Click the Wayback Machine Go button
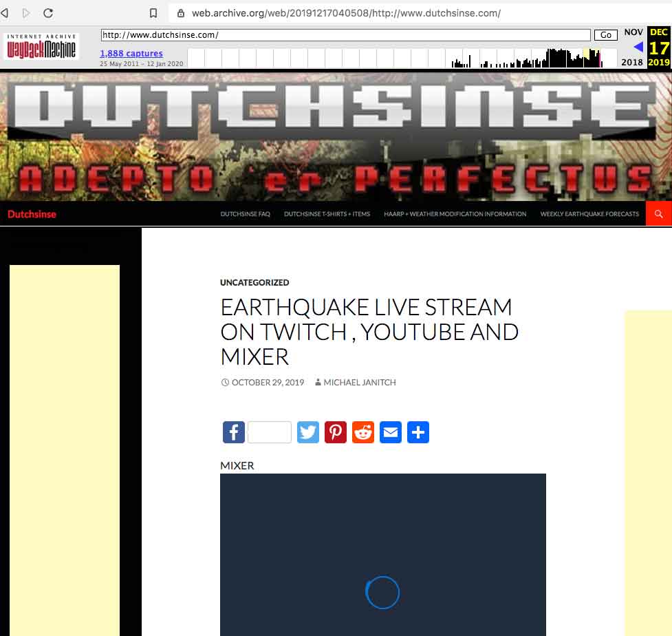 pos(605,35)
